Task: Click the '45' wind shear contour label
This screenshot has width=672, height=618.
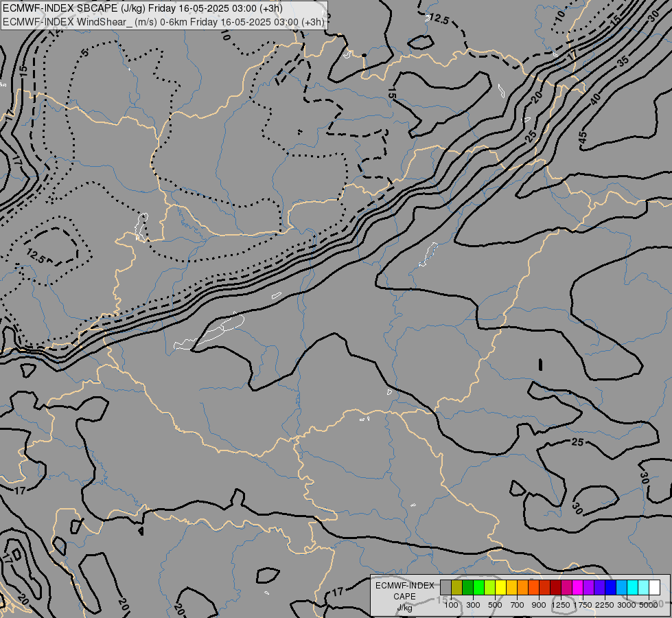Action: coord(582,138)
